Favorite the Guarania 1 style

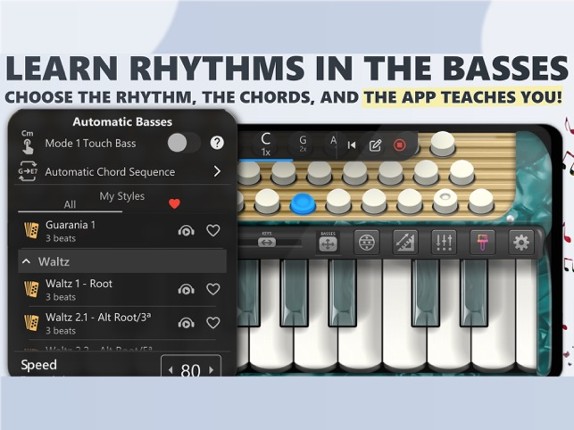click(x=213, y=231)
